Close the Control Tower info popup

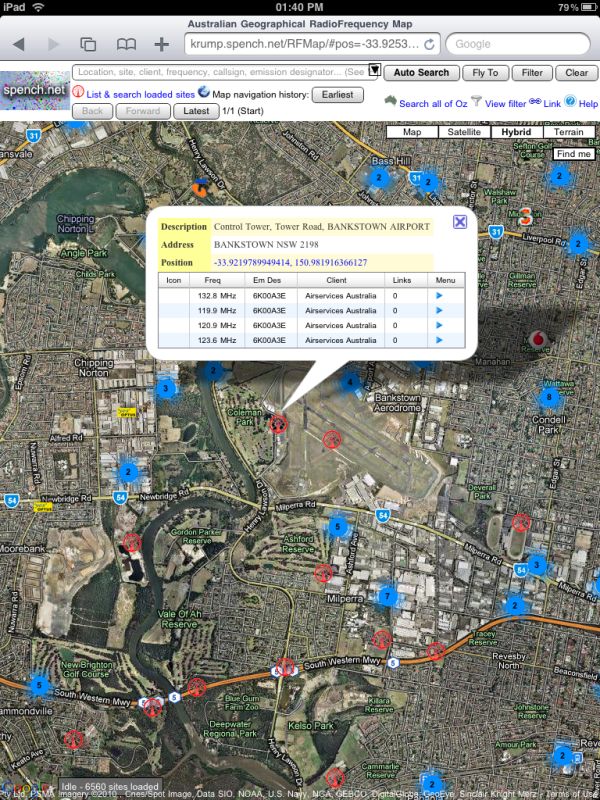click(x=460, y=221)
